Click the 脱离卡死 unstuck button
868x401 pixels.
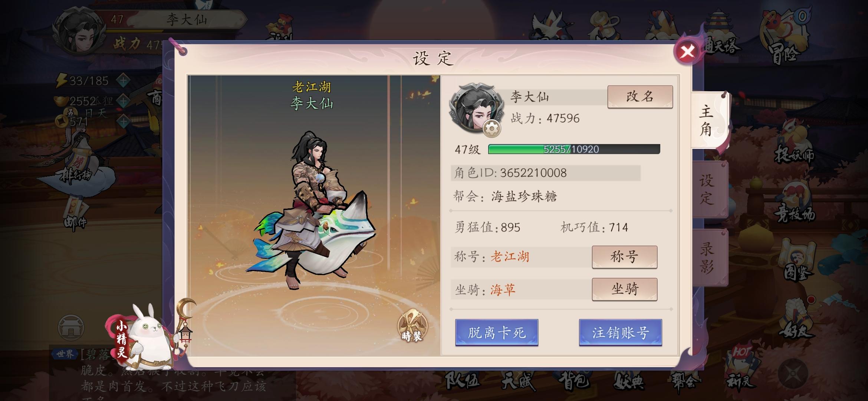[497, 332]
